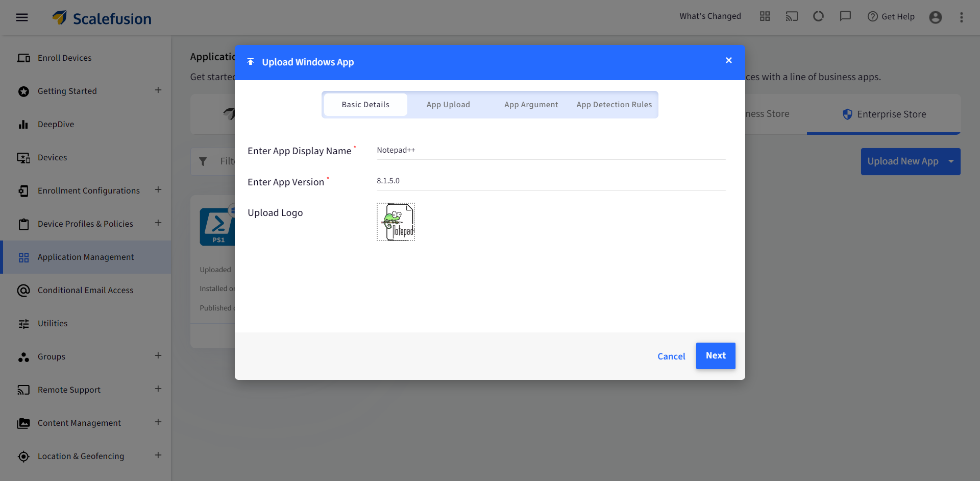Expand Getting Started submenu

click(158, 90)
